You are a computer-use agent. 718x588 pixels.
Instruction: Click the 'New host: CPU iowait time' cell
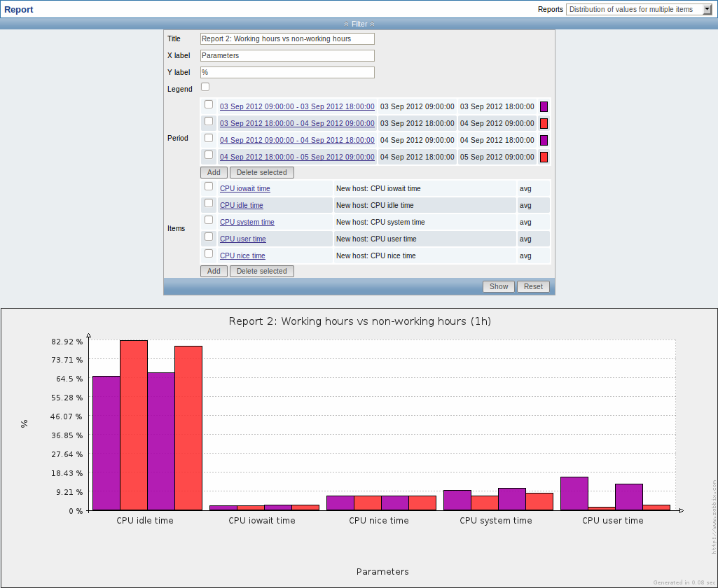click(424, 188)
